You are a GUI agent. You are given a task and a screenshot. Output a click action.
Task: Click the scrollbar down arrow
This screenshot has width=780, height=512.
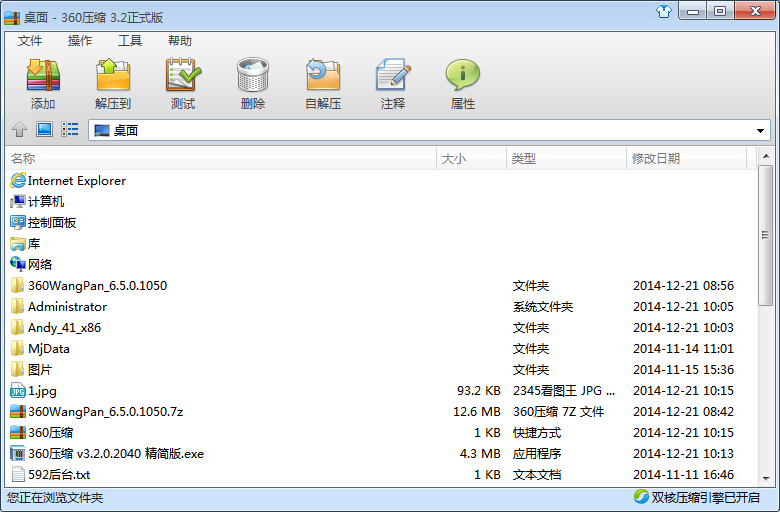(766, 478)
